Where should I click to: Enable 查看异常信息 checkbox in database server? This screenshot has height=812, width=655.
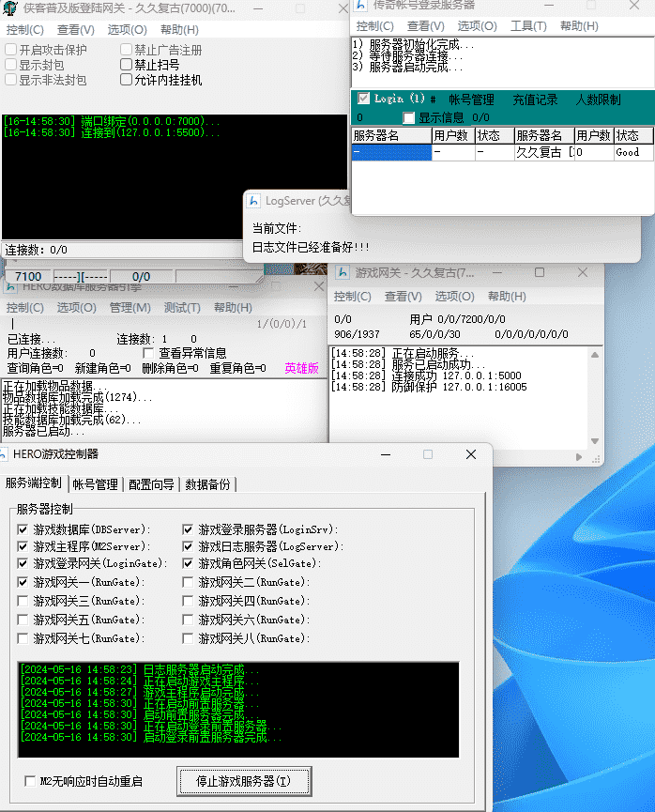pos(148,353)
